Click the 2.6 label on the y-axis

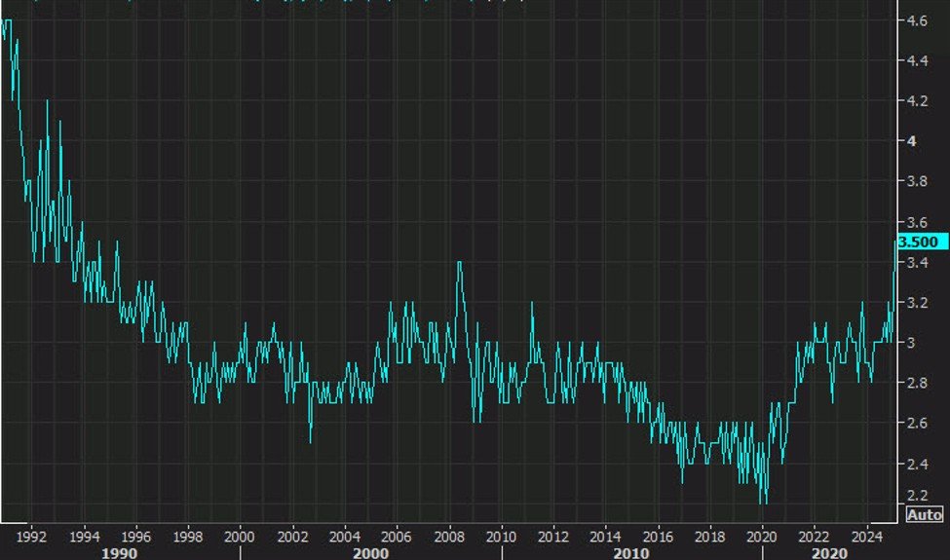tap(916, 424)
